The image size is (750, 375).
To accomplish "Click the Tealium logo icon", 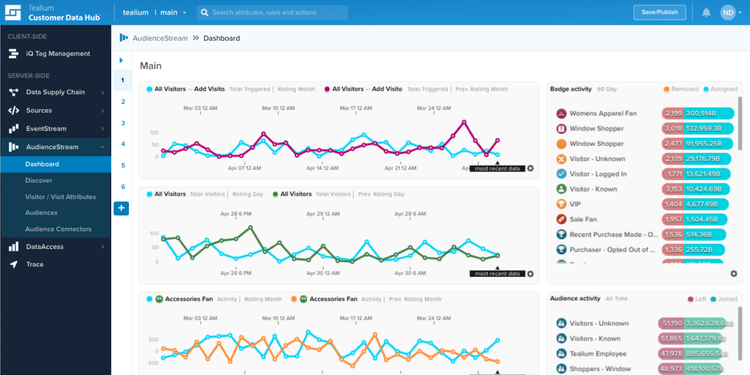I will [13, 12].
